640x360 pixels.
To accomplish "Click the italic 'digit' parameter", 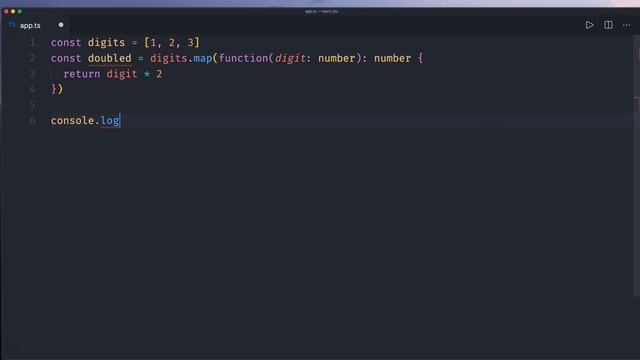I will [290, 58].
